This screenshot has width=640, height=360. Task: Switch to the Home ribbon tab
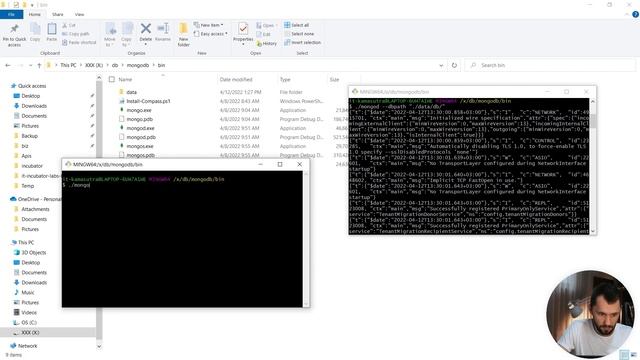[x=35, y=14]
